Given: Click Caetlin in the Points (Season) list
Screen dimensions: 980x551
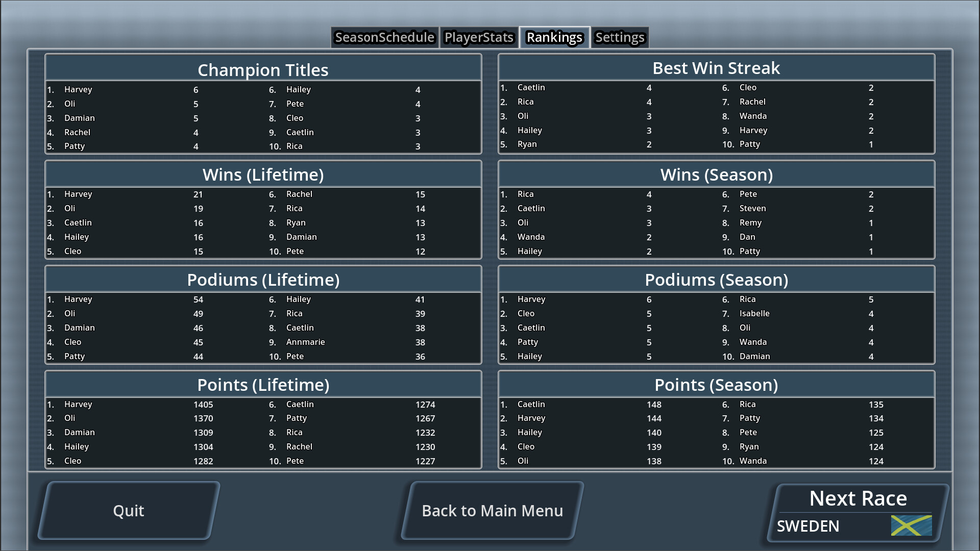Looking at the screenshot, I should pos(531,404).
